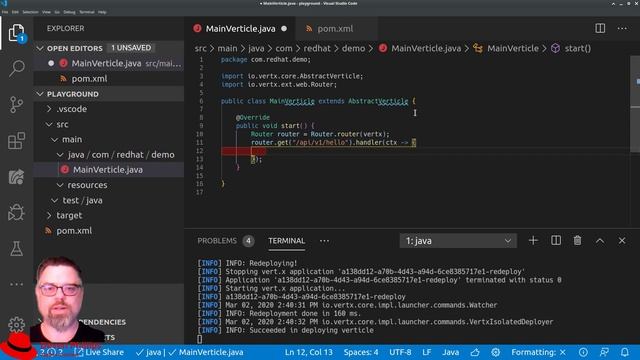Click the thumbs-up icon in status bar

pos(475,352)
